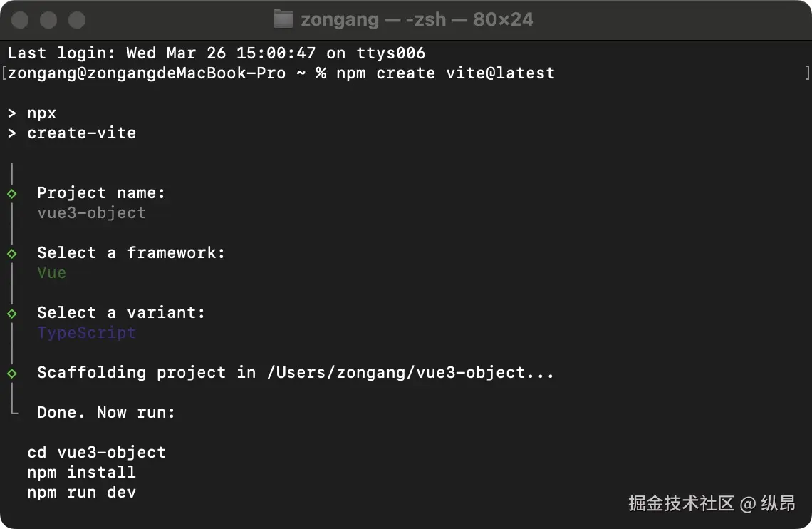Click the diamond marker beside Project name
The width and height of the screenshot is (812, 529).
12,193
